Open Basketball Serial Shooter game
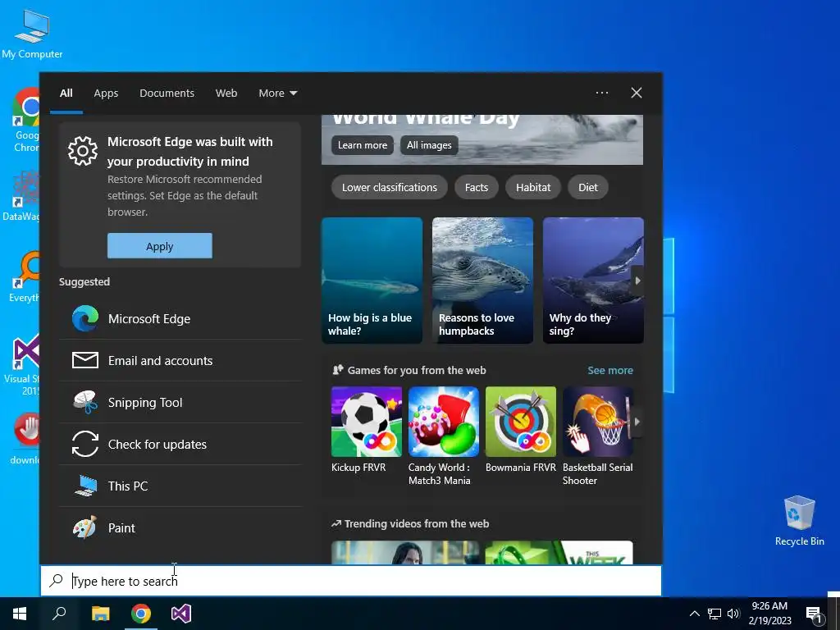Viewport: 840px width, 630px height. click(x=598, y=436)
